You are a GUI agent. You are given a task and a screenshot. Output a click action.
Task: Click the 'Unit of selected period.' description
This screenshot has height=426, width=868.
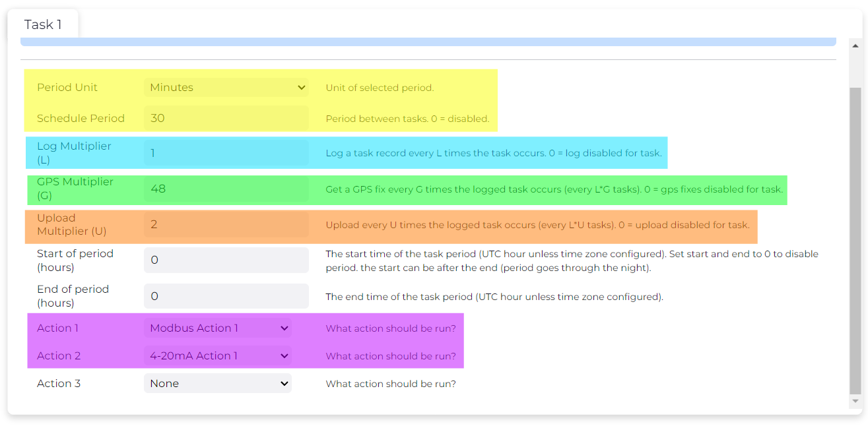(x=380, y=88)
